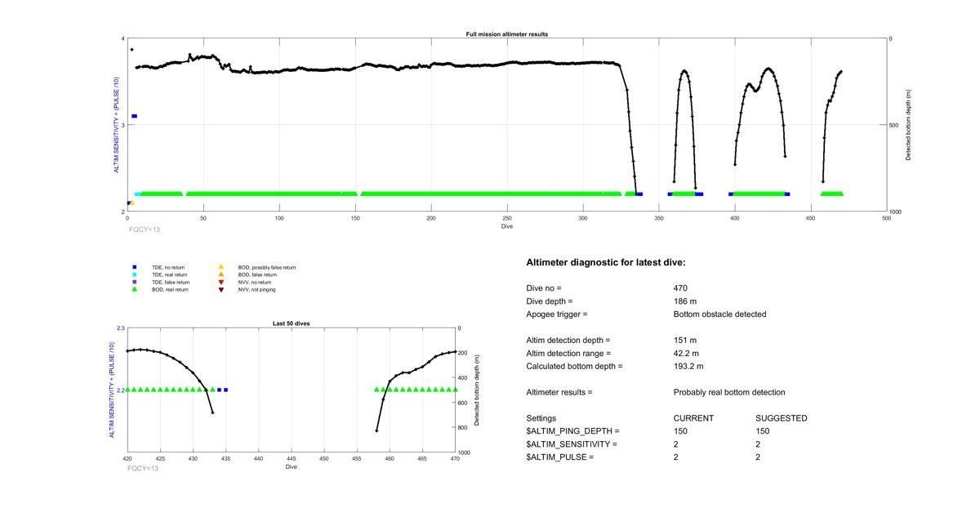This screenshot has width=980, height=508.
Task: Select the dive depth value '186 m'
Action: [x=685, y=301]
